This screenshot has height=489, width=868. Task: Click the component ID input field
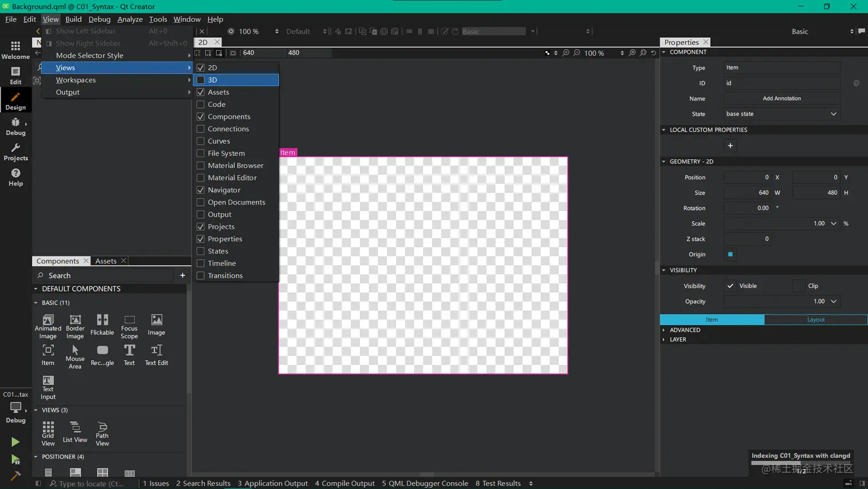point(781,83)
